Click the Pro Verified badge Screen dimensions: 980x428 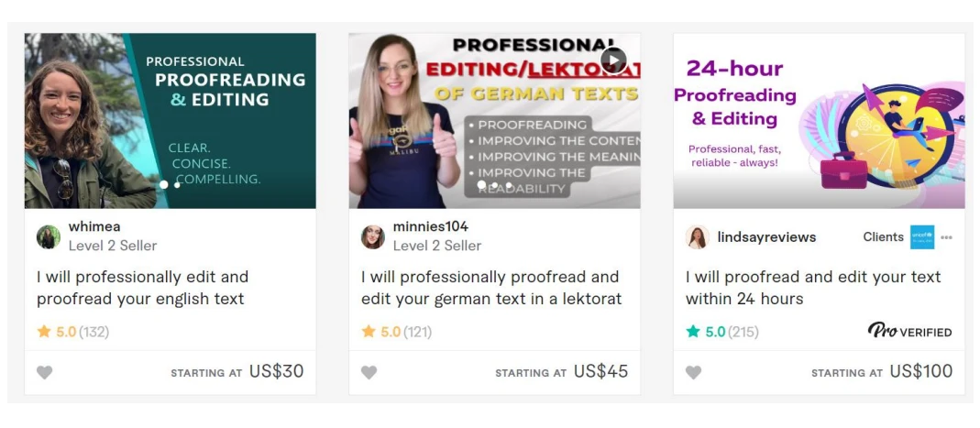(x=910, y=331)
